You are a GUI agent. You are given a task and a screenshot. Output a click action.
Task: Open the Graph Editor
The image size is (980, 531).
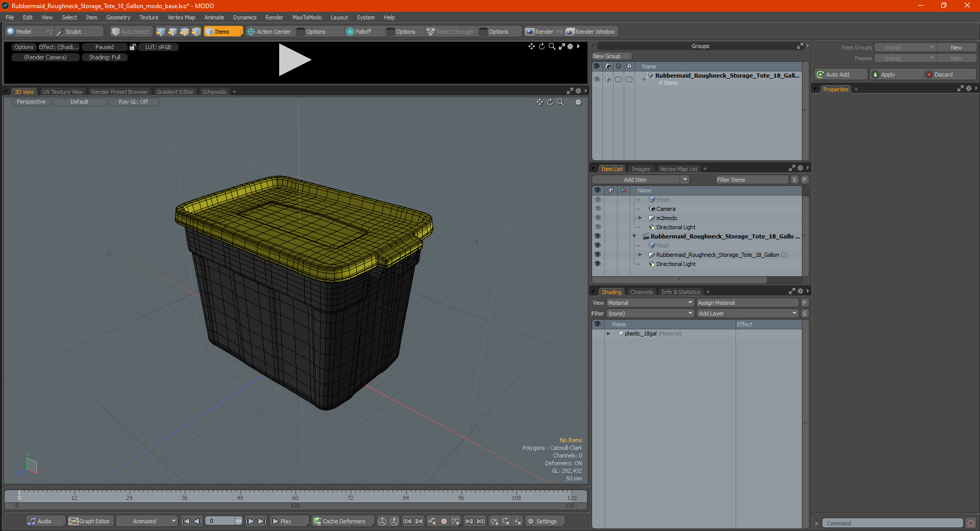89,521
